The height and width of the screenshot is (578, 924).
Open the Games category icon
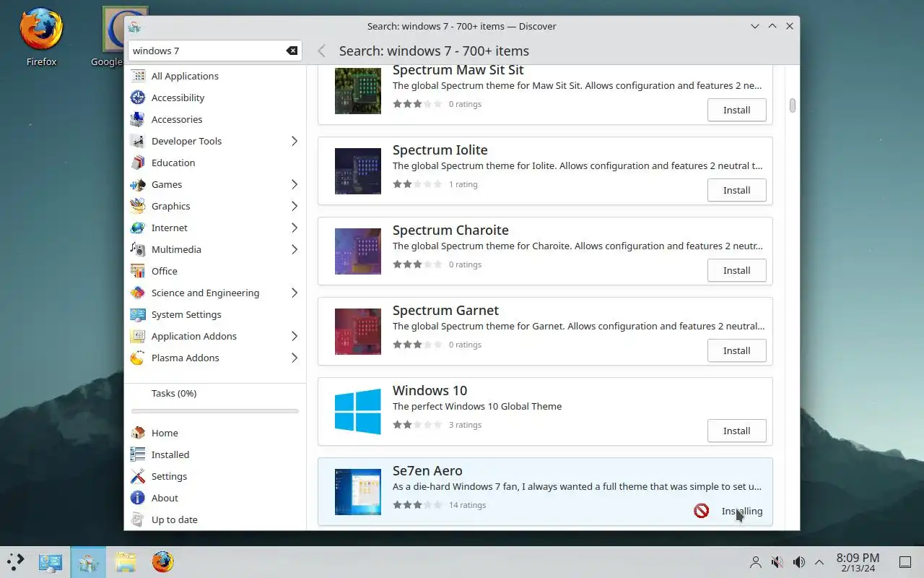pyautogui.click(x=138, y=184)
